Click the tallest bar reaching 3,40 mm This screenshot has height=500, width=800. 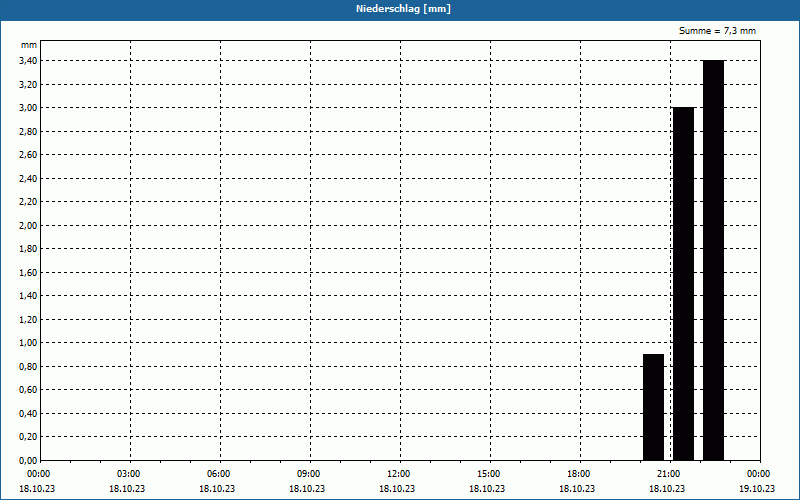713,260
